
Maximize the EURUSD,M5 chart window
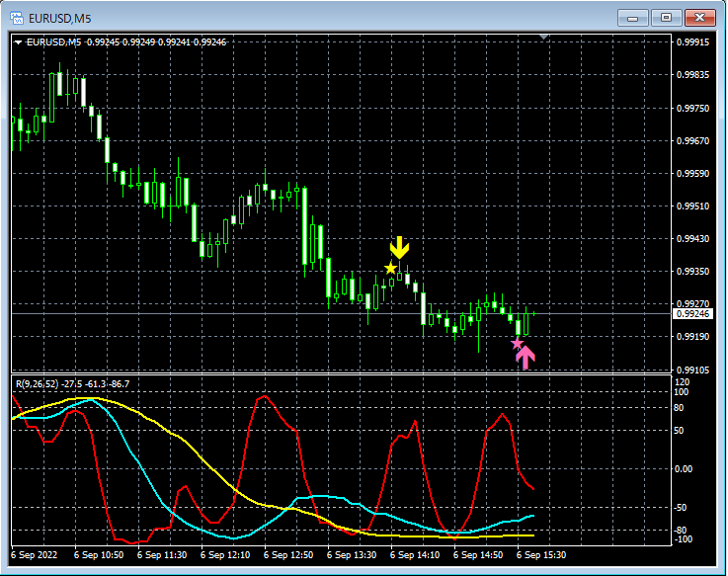pyautogui.click(x=666, y=18)
